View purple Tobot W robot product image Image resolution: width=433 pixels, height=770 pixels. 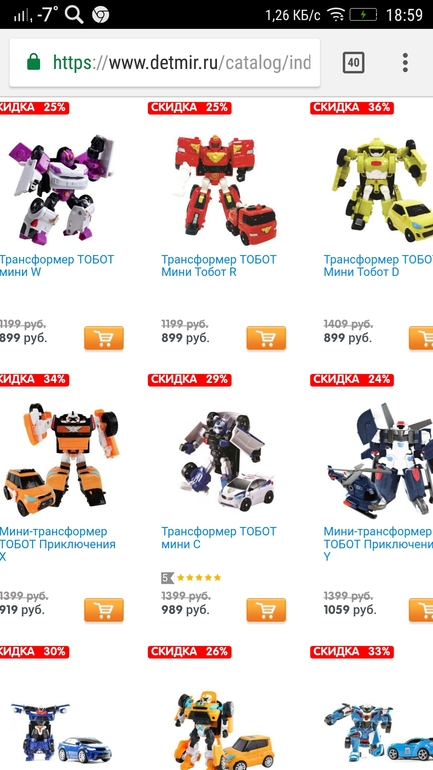click(61, 189)
